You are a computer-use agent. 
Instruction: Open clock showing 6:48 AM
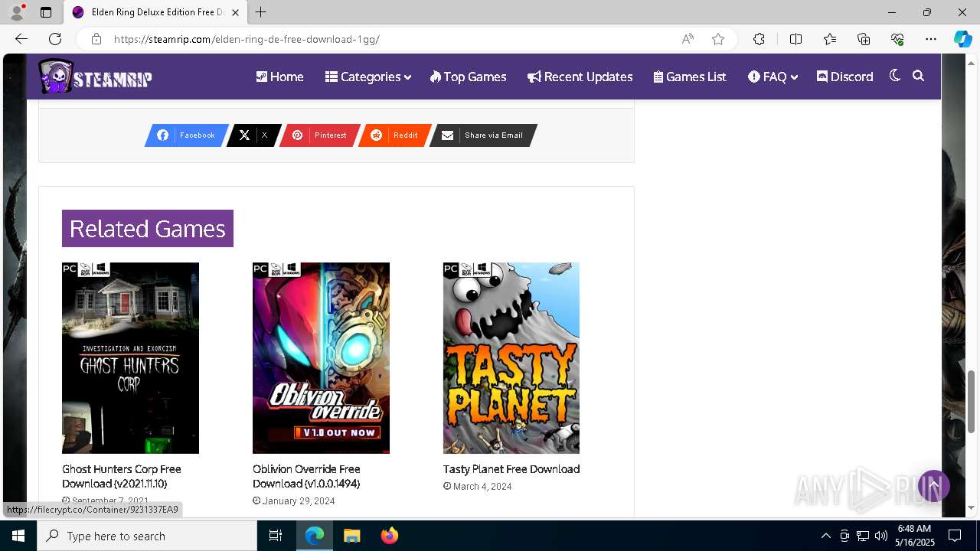pyautogui.click(x=914, y=536)
